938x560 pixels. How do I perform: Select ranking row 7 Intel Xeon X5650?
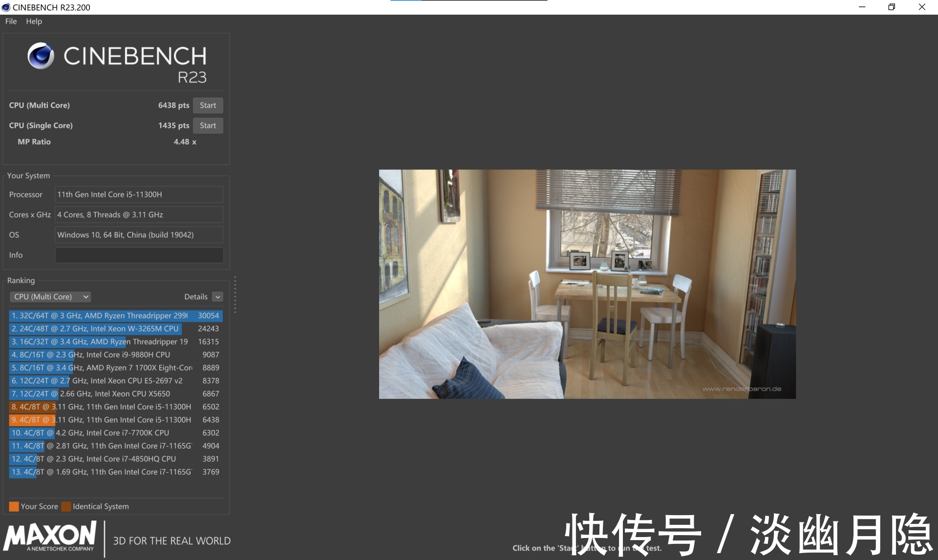(116, 394)
